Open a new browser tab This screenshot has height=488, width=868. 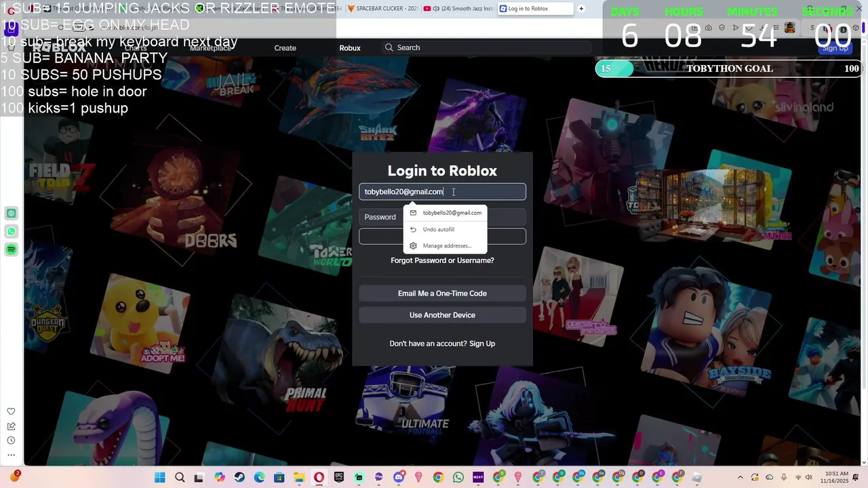tap(581, 9)
